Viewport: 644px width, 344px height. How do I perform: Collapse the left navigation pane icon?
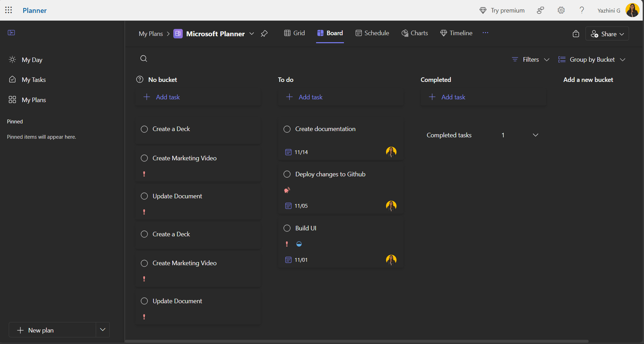tap(11, 33)
